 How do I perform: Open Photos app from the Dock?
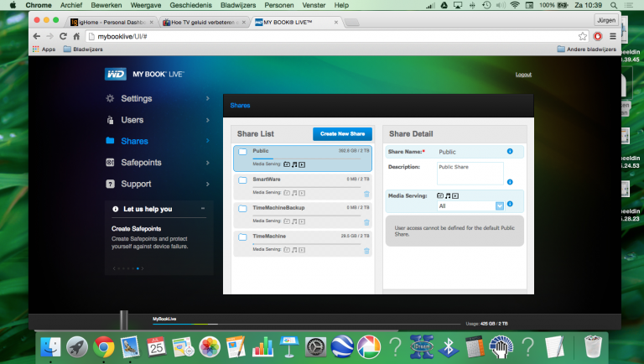click(210, 346)
